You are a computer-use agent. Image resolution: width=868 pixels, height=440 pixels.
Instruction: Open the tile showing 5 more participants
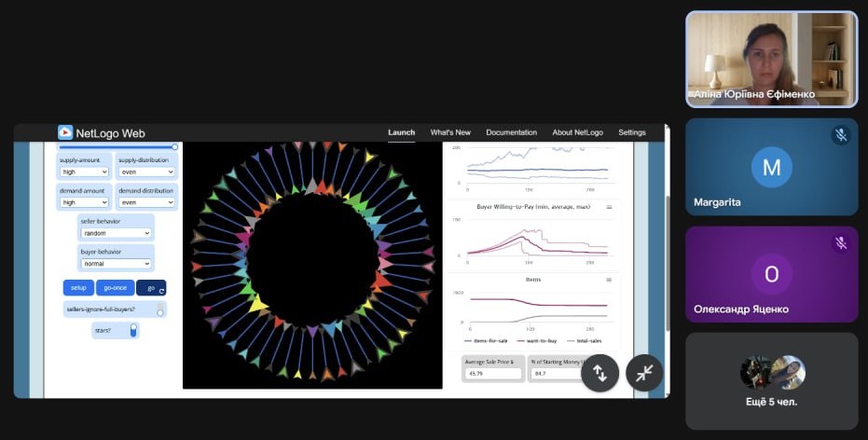[771, 380]
